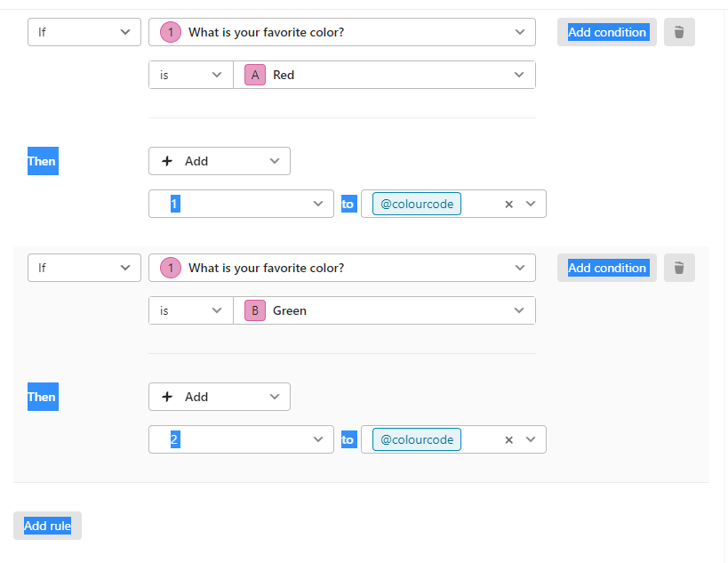Add condition to the Red rule
This screenshot has width=728, height=563.
607,32
